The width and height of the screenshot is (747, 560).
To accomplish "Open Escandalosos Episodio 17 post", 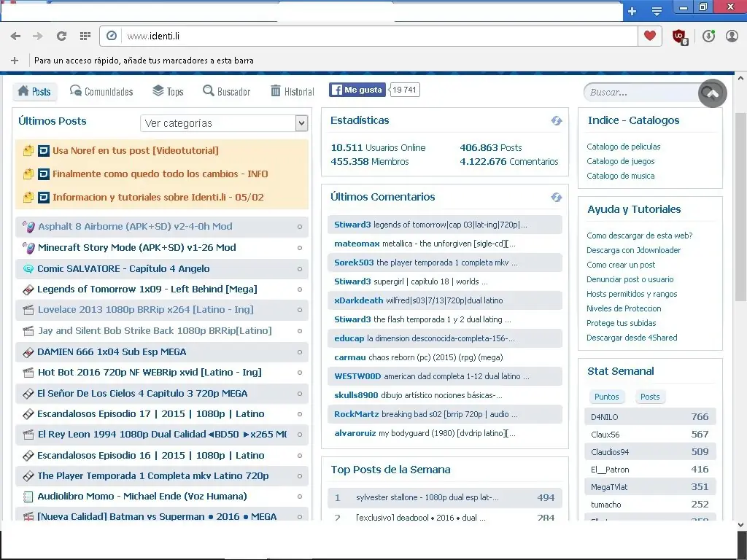I will click(x=150, y=414).
